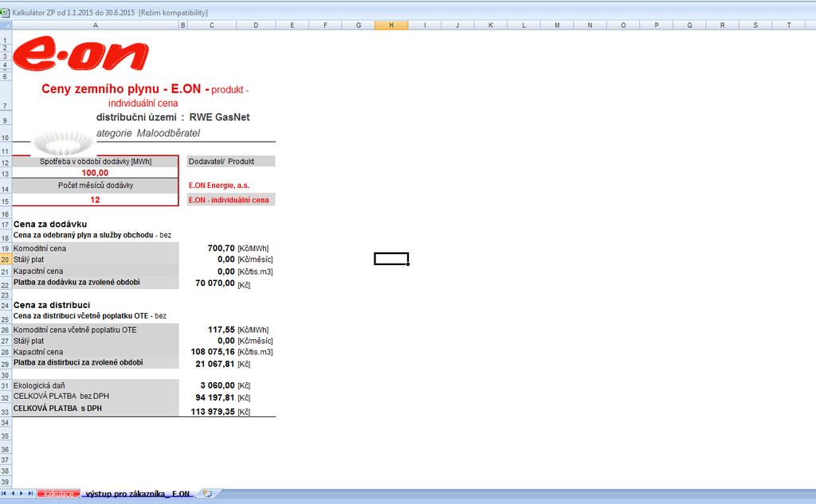This screenshot has width=816, height=504.
Task: Open the výstup pro zákazníka_ E.ON tab
Action: [x=137, y=494]
